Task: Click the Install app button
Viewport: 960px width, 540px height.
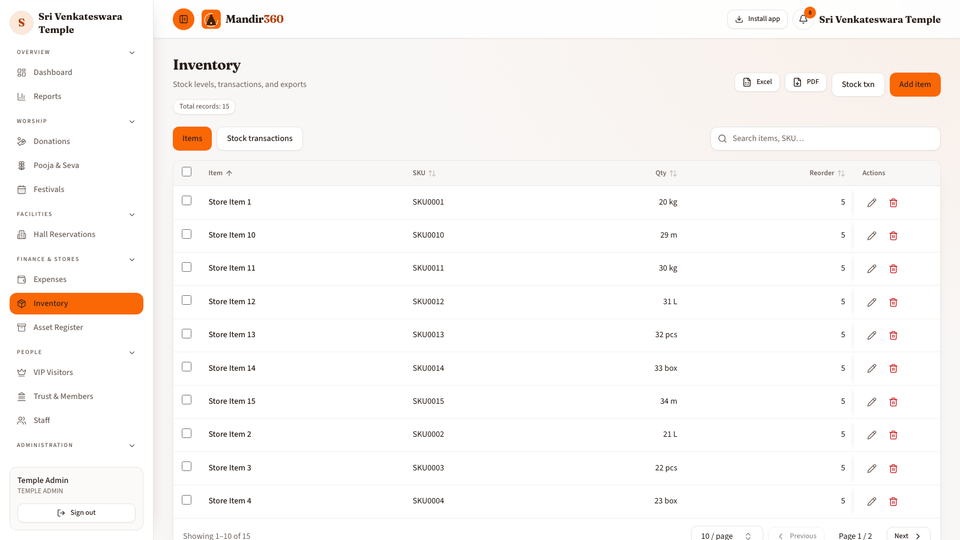Action: [757, 19]
